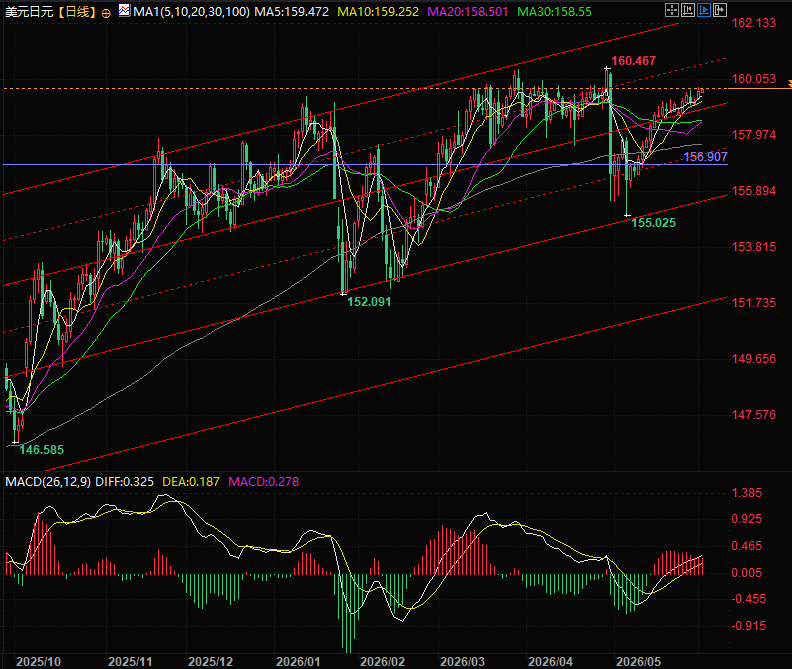Click the 160.467 high price label
792x669 pixels.
coord(633,61)
